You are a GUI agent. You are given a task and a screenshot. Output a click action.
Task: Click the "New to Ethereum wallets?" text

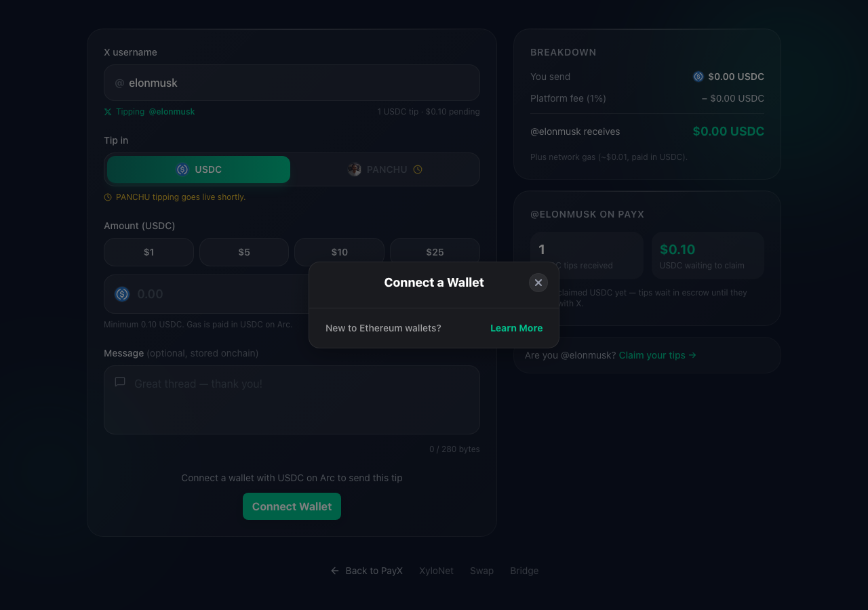coord(383,328)
